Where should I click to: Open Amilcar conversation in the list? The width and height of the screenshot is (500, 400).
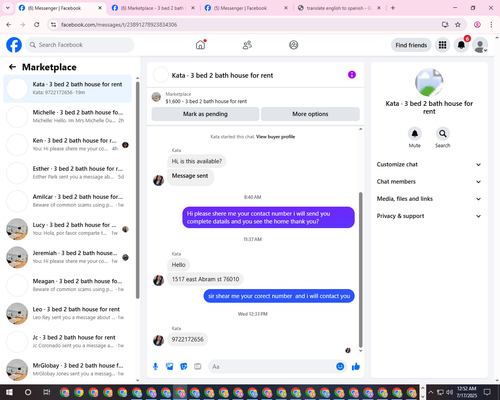pos(67,201)
